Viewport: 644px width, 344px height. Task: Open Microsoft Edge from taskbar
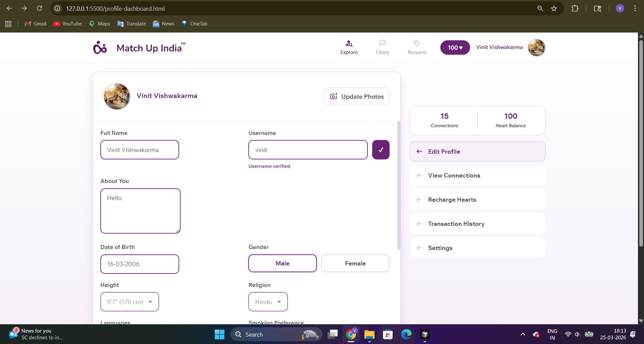click(x=406, y=334)
